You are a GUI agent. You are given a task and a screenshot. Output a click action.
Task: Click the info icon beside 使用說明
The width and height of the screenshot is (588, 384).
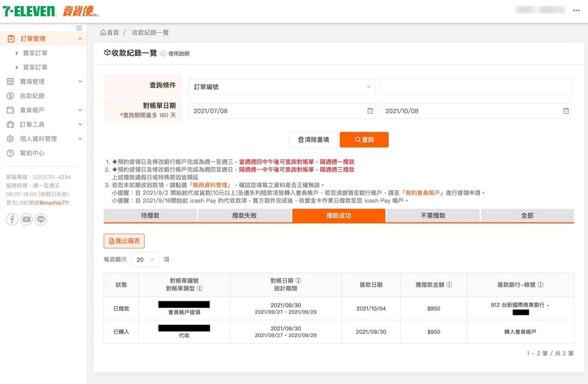164,54
